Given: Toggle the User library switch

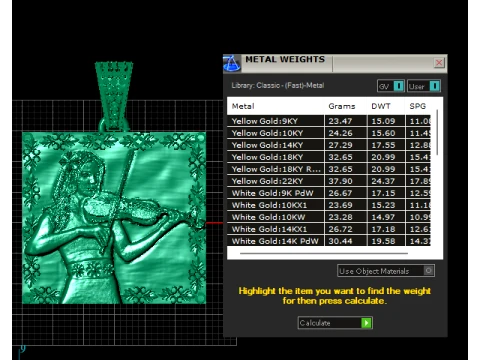Looking at the screenshot, I should [x=424, y=86].
